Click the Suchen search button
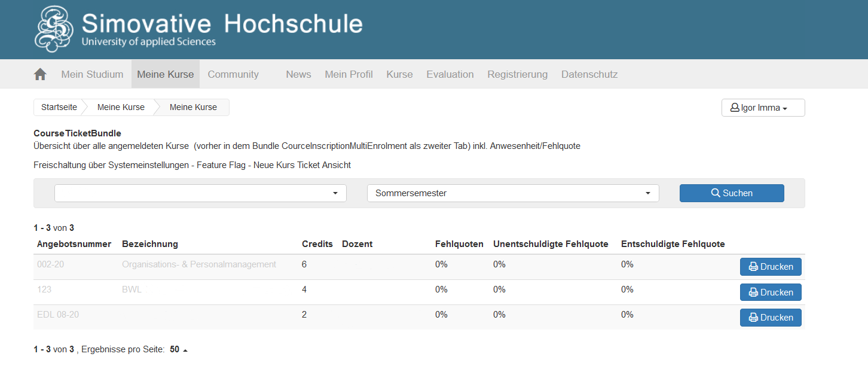The width and height of the screenshot is (868, 381). pos(732,193)
